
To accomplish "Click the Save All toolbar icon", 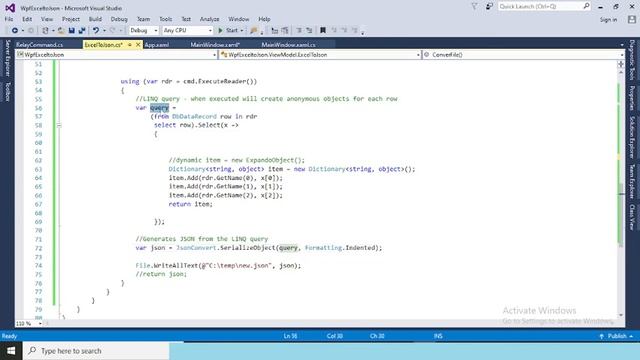I will tap(82, 30).
